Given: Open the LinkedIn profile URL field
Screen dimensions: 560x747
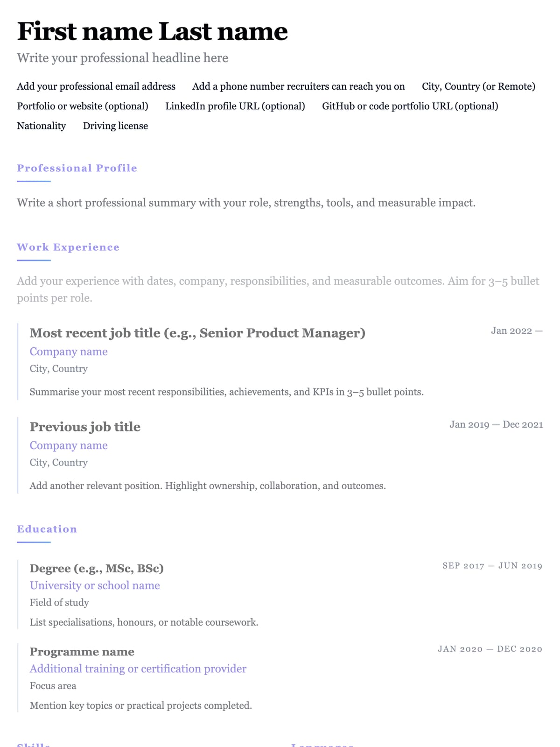Looking at the screenshot, I should pyautogui.click(x=235, y=106).
